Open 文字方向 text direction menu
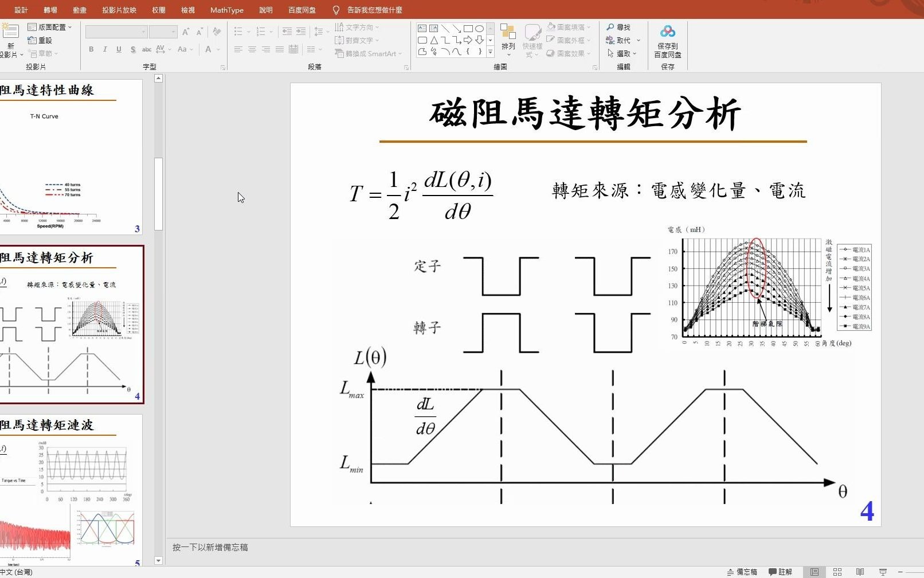Viewport: 924px width, 578px height. [357, 27]
